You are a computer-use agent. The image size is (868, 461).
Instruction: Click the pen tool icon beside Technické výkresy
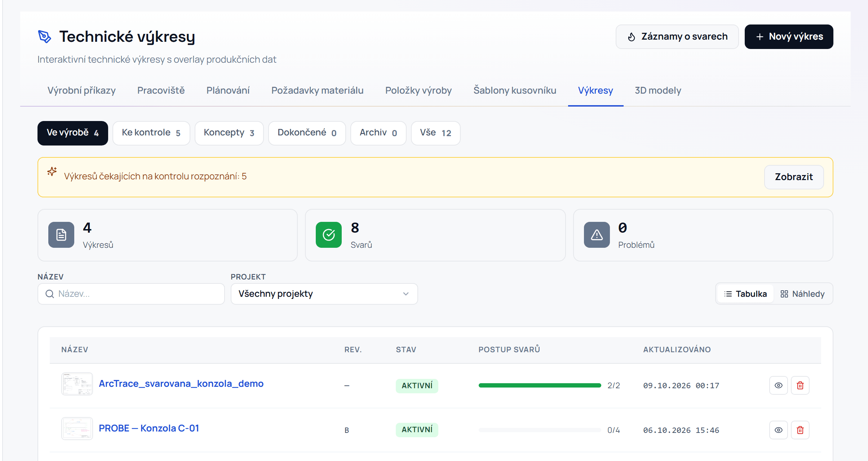[45, 36]
